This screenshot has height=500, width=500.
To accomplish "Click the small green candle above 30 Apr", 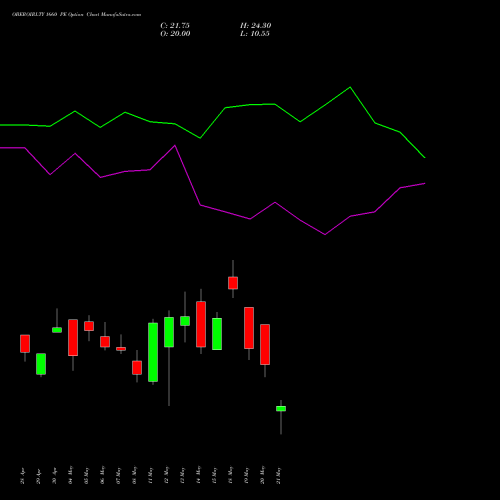I will point(57,330).
